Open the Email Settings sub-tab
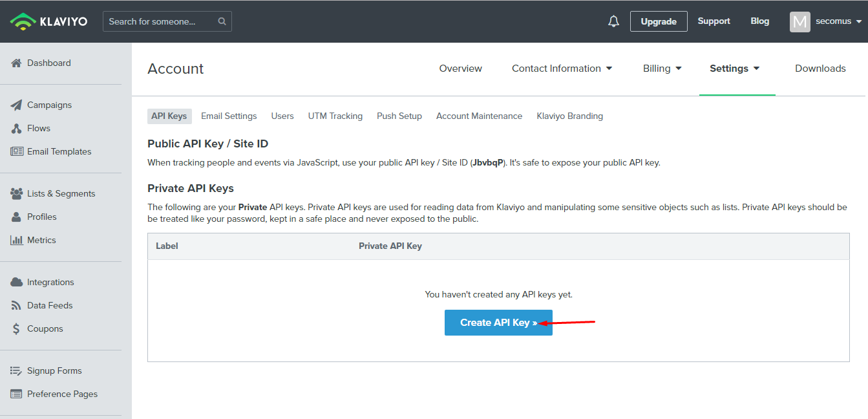This screenshot has height=419, width=868. pyautogui.click(x=229, y=116)
